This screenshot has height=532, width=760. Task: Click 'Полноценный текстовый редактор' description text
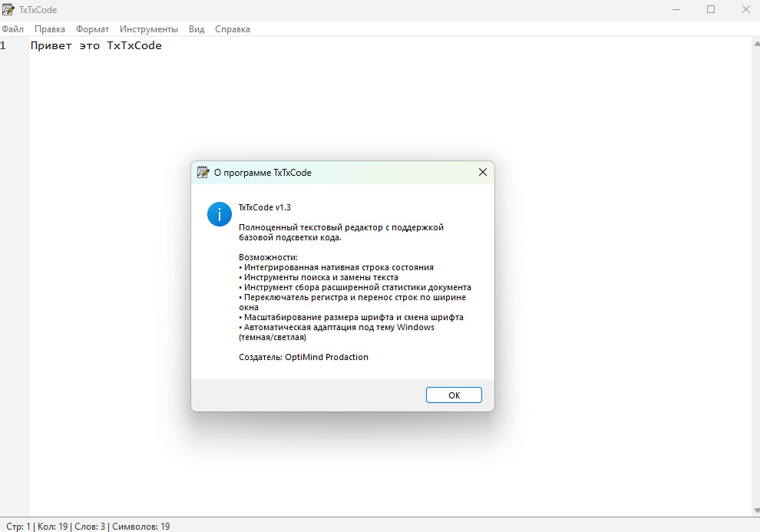pyautogui.click(x=341, y=232)
